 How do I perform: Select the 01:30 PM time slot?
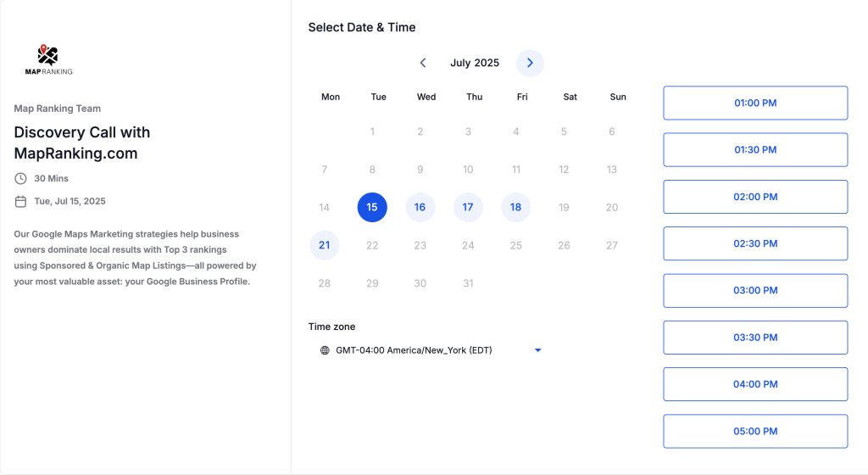tap(754, 150)
